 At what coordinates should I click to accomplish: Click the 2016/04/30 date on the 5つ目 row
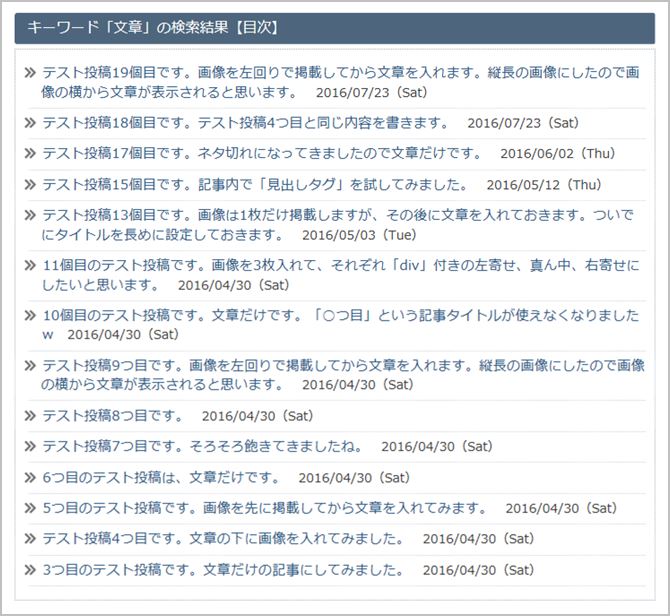click(561, 508)
